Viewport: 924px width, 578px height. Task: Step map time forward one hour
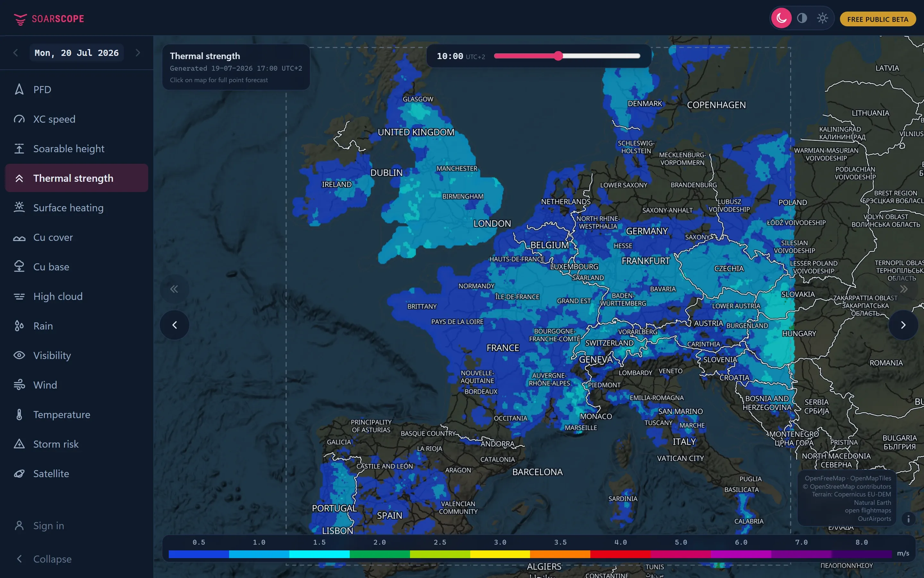(903, 325)
